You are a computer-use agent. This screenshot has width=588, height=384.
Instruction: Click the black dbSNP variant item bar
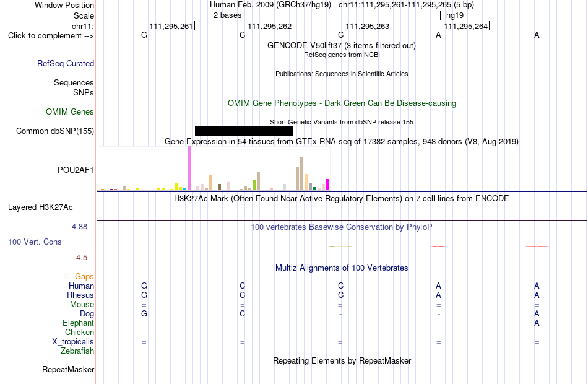(x=244, y=131)
